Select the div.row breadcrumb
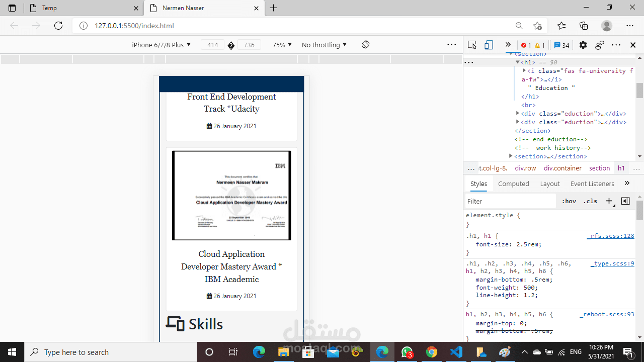Viewport: 644px width, 362px height. pos(525,168)
